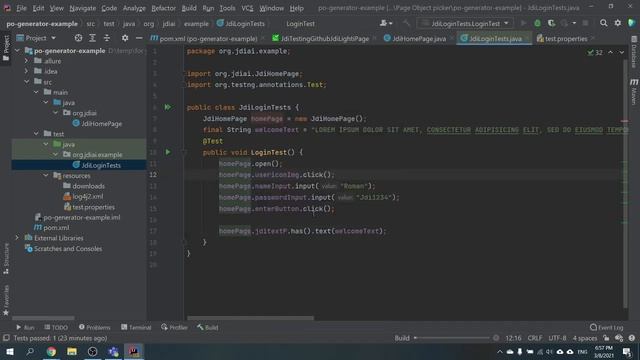Click the Build project hammer icon
The width and height of the screenshot is (640, 360).
point(406,23)
